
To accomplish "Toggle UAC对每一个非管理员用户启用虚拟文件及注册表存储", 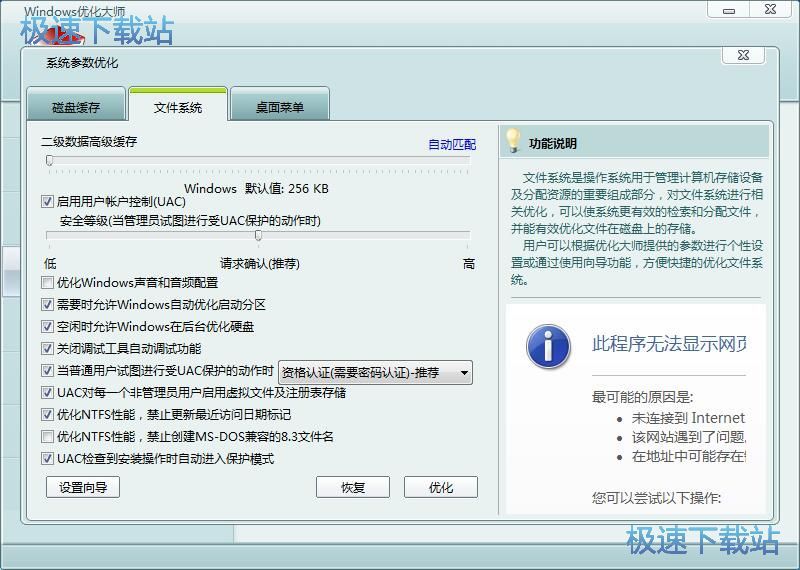I will tap(47, 392).
